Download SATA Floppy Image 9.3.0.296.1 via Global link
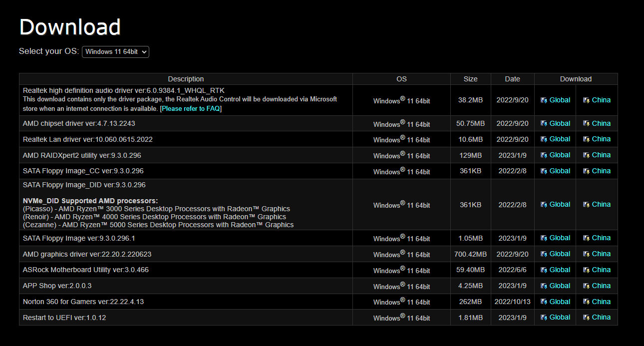This screenshot has height=346, width=644. tap(560, 238)
